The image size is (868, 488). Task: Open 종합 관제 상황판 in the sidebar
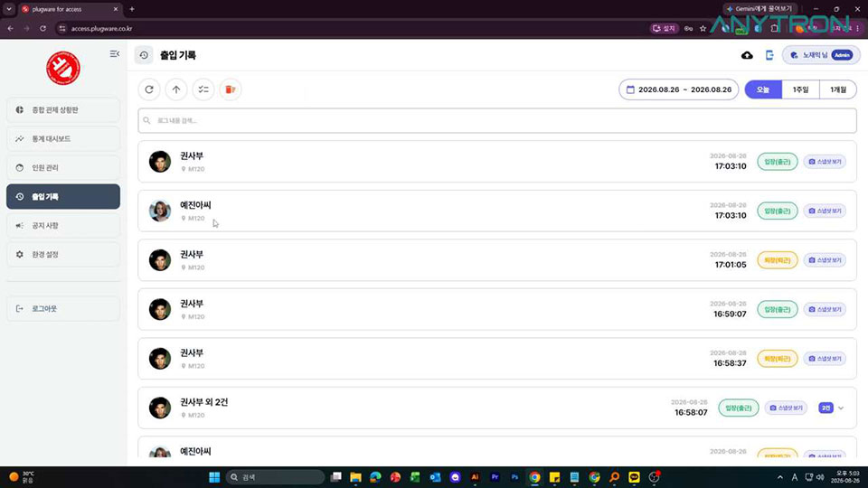63,110
